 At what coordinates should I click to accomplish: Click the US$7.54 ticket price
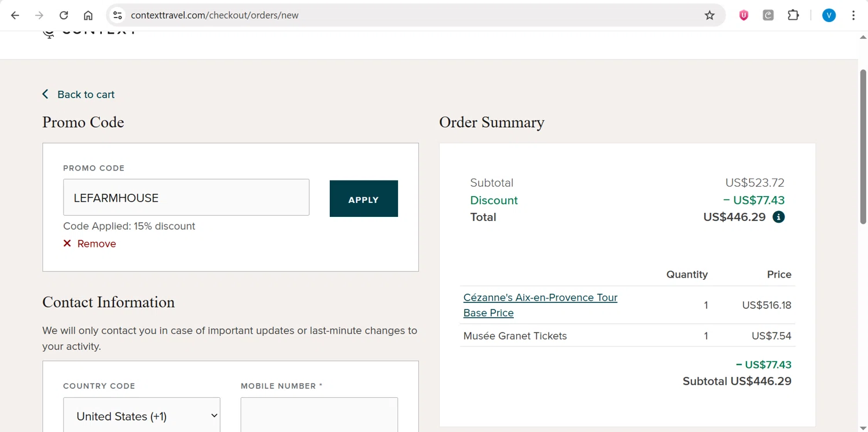pos(771,335)
